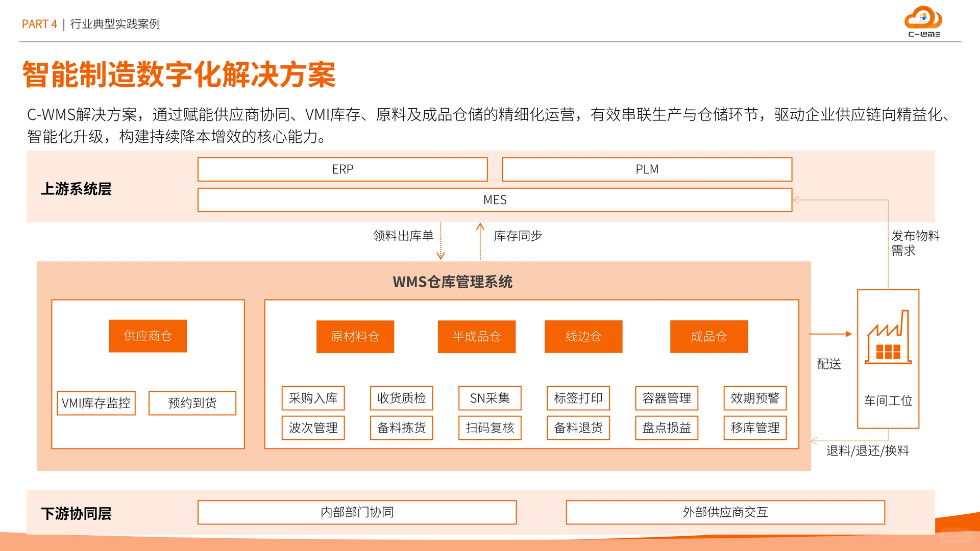Click the 原材料仓 warehouse block

(x=355, y=336)
